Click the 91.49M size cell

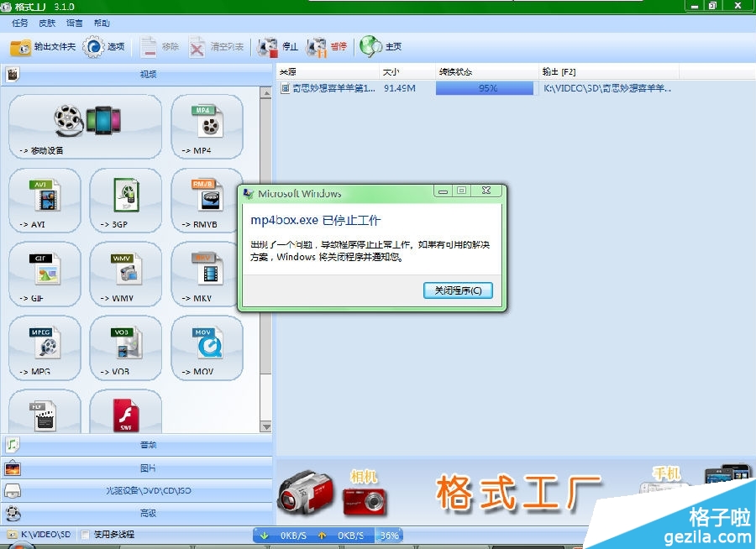tap(399, 88)
